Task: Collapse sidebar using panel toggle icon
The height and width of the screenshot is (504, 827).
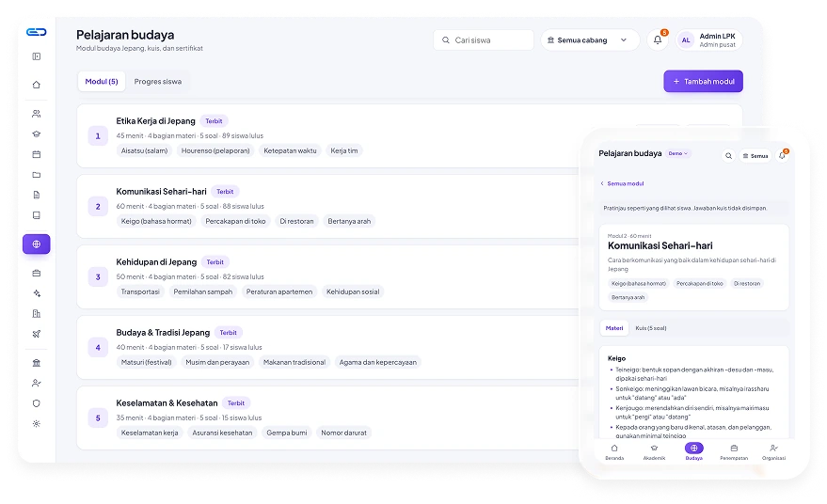Action: [37, 56]
